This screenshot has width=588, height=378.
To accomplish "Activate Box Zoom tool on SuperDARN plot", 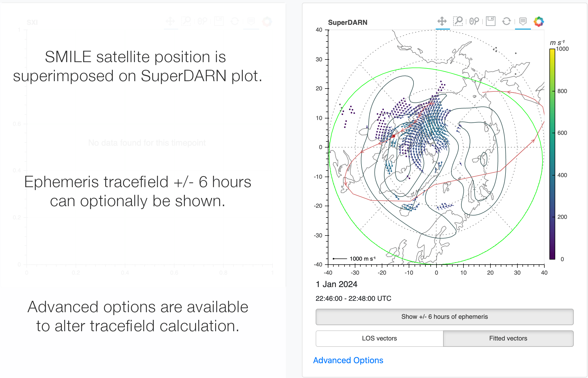I will (458, 21).
